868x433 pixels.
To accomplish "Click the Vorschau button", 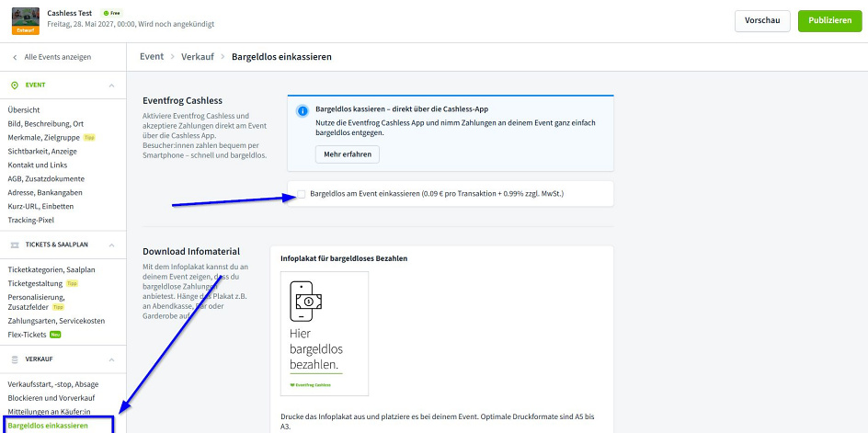I will [x=762, y=20].
